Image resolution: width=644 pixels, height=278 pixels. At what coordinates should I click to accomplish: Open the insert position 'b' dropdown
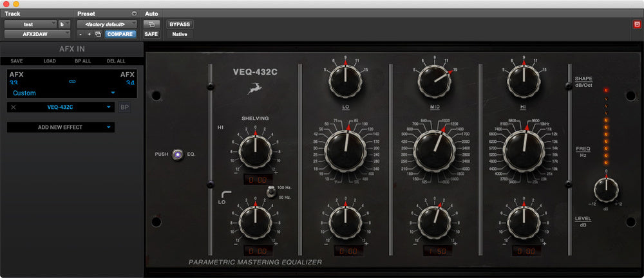tap(64, 24)
